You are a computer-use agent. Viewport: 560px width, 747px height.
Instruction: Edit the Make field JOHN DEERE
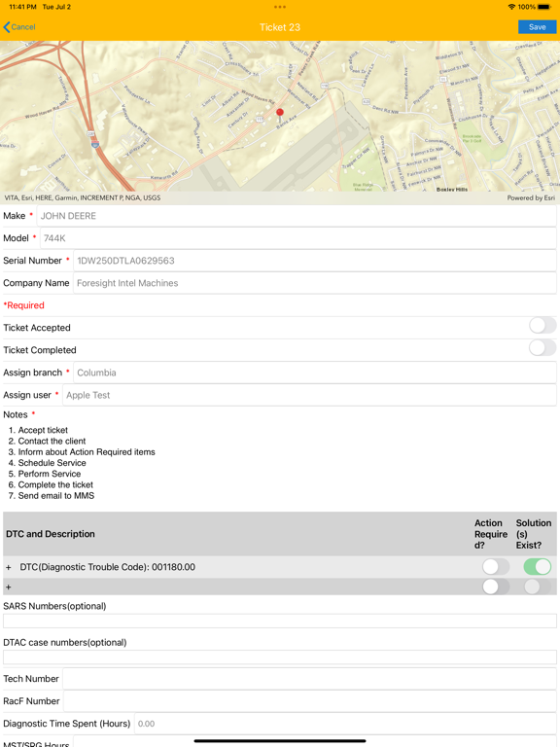[x=297, y=216]
